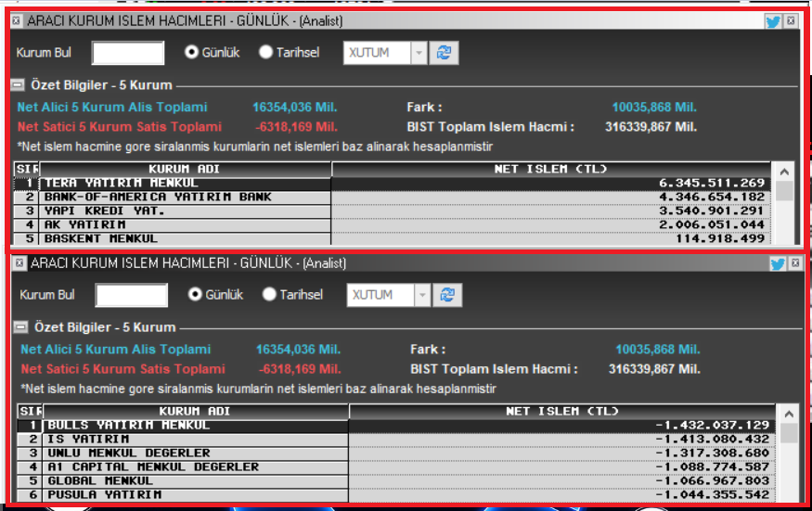Select BASKENT MENKUL row
This screenshot has width=812, height=511.
(x=392, y=238)
